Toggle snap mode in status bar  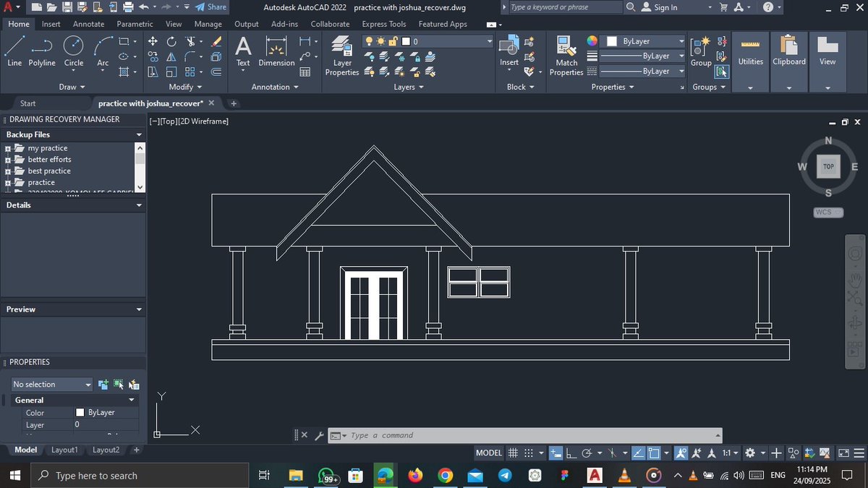528,453
